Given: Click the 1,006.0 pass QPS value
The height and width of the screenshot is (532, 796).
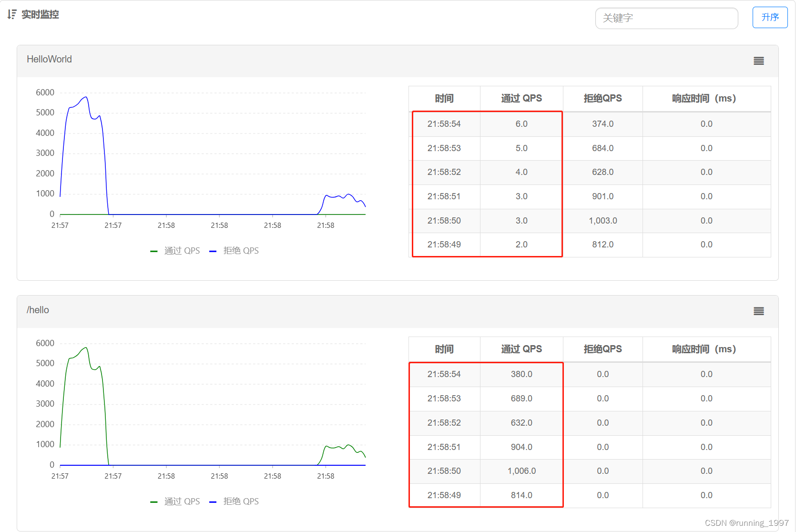Looking at the screenshot, I should [521, 471].
